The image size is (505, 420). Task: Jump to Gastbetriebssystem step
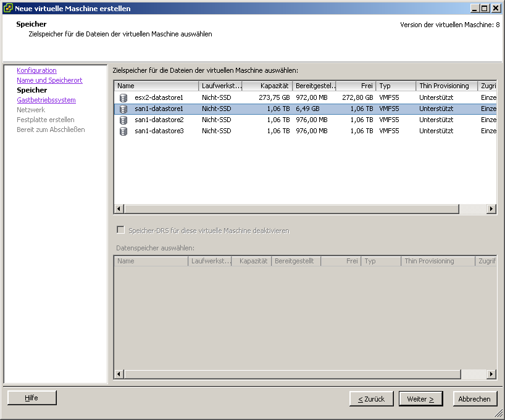click(x=46, y=100)
